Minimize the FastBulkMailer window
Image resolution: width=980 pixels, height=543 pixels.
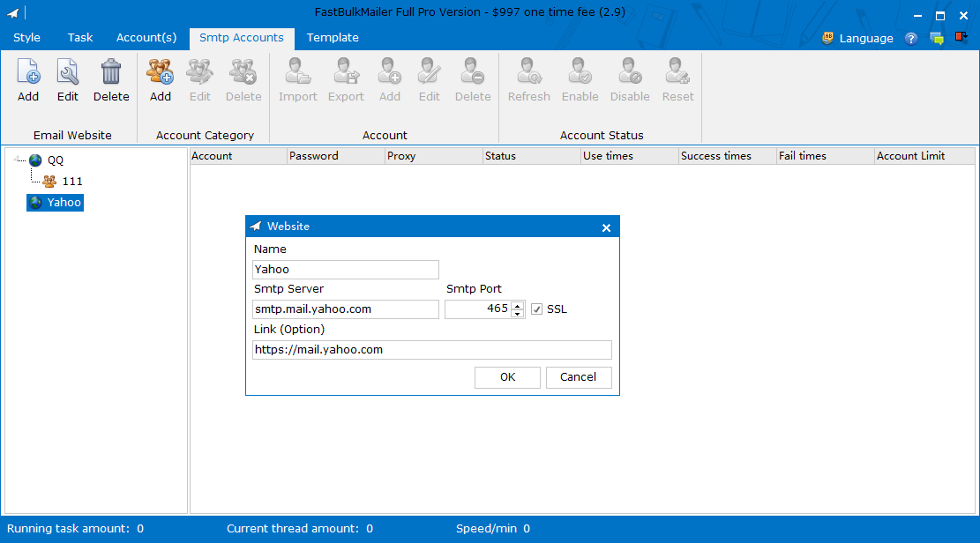coord(916,16)
